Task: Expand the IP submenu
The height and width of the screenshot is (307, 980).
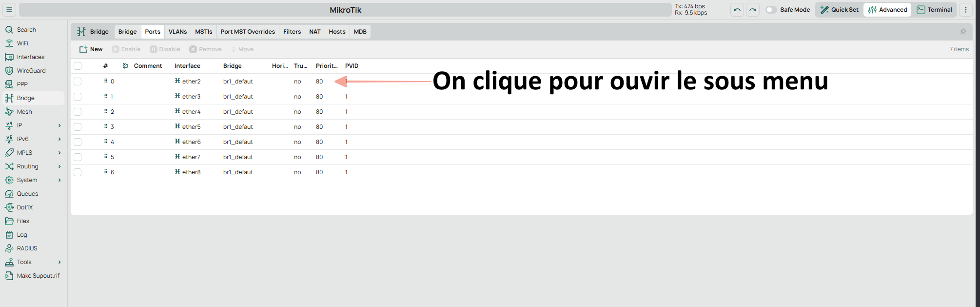Action: (59, 125)
